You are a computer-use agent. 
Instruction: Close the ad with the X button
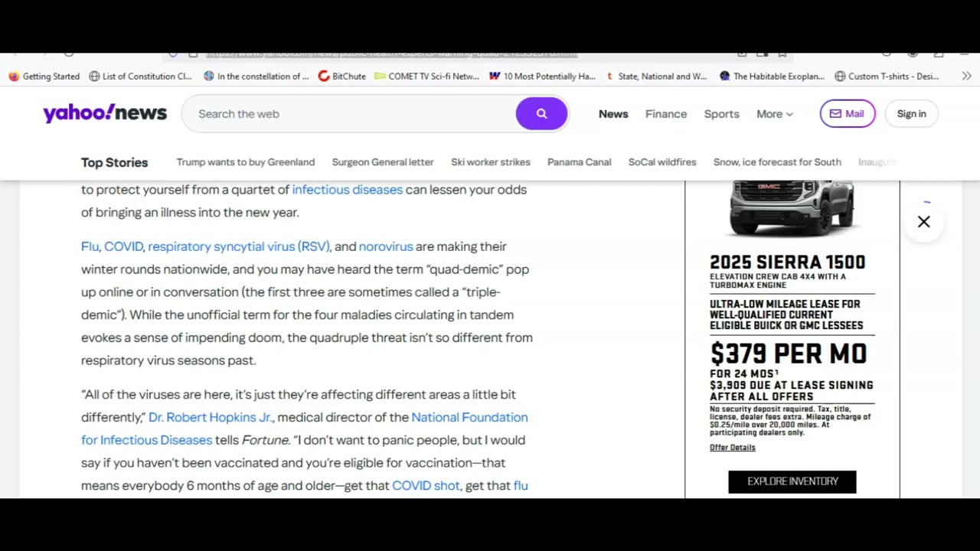(924, 222)
